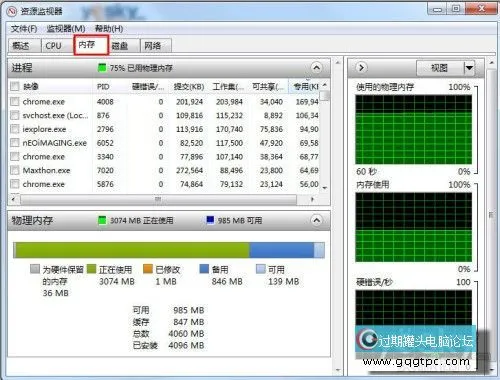This screenshot has height=380, width=500.
Task: Click the 使用的物理内存 graph
Action: pyautogui.click(x=414, y=130)
